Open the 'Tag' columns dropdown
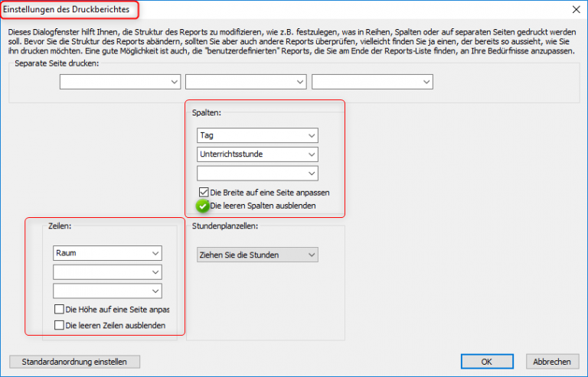The height and width of the screenshot is (377, 588). point(257,135)
